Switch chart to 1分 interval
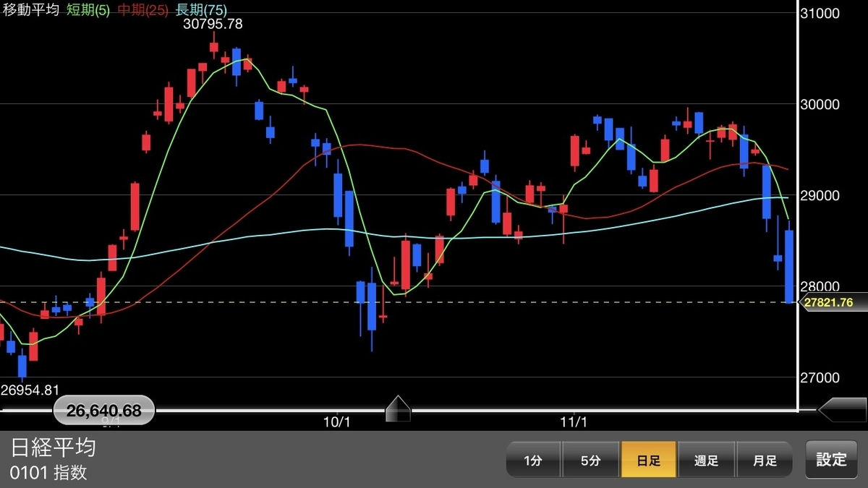Screen dimensions: 868x488 coord(532,461)
